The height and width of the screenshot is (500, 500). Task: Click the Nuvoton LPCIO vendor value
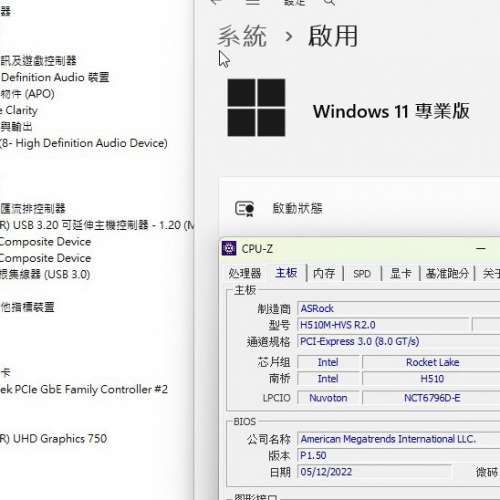pos(328,398)
